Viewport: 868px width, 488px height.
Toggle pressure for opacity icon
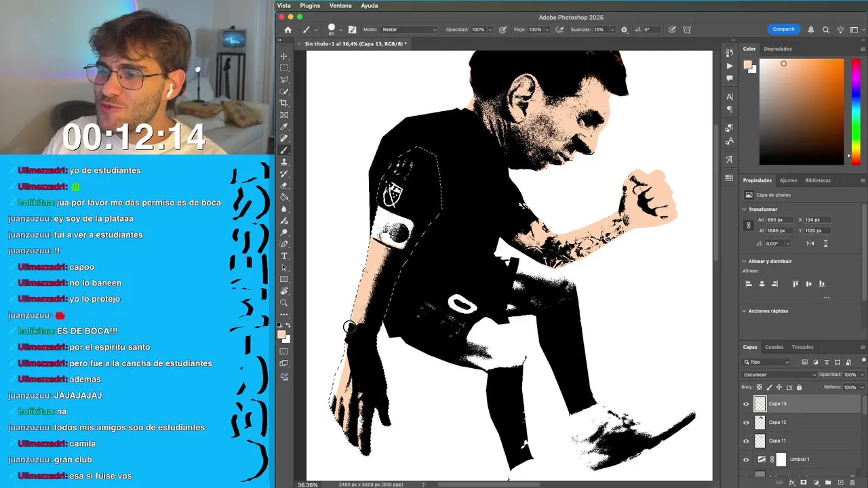502,30
